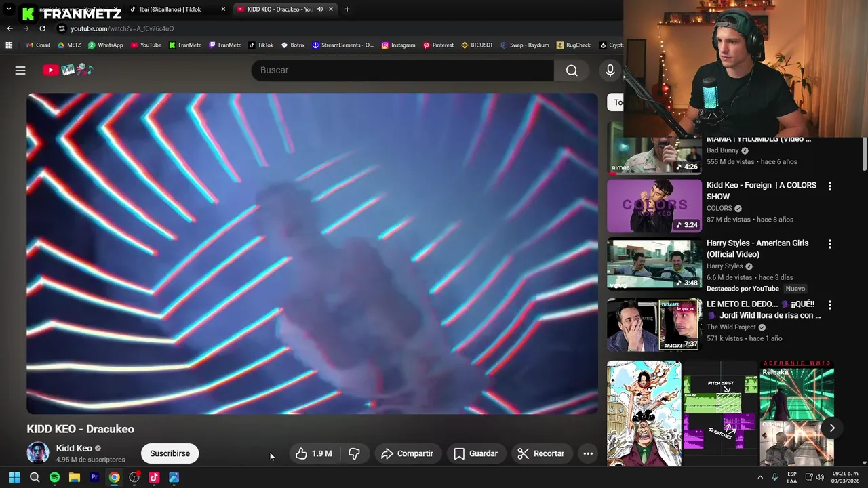Viewport: 868px width, 488px height.
Task: Open Windows taskbar search
Action: [35, 477]
